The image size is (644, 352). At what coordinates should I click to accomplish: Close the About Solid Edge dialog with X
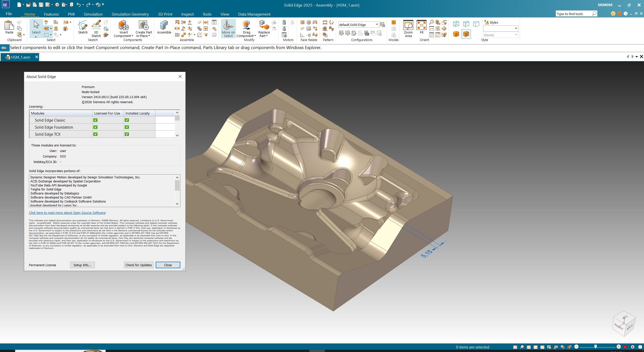tap(180, 76)
